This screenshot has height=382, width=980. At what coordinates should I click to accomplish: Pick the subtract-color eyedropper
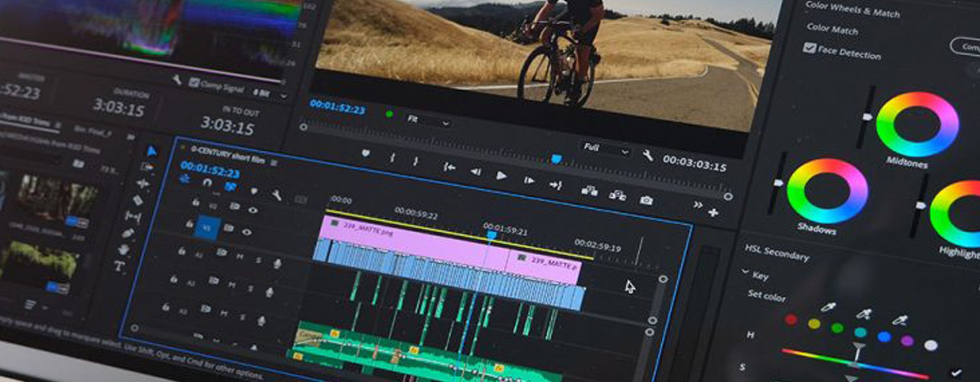pos(900,320)
